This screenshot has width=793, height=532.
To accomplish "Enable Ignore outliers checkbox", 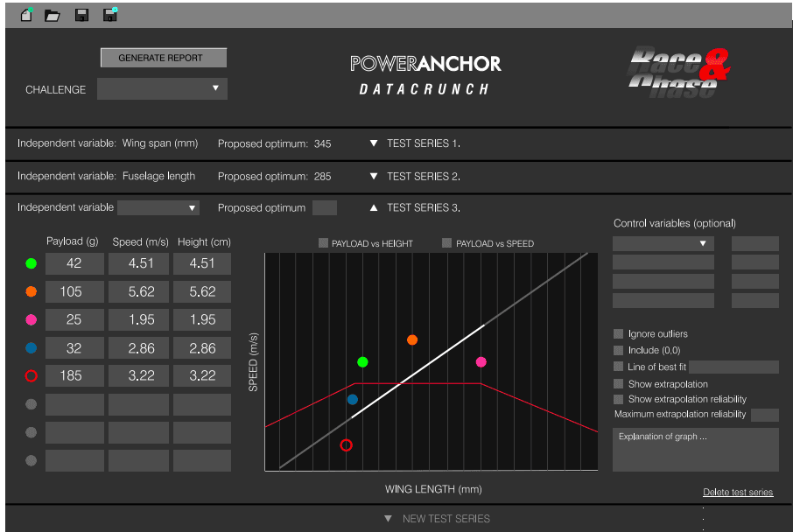I will [x=618, y=333].
